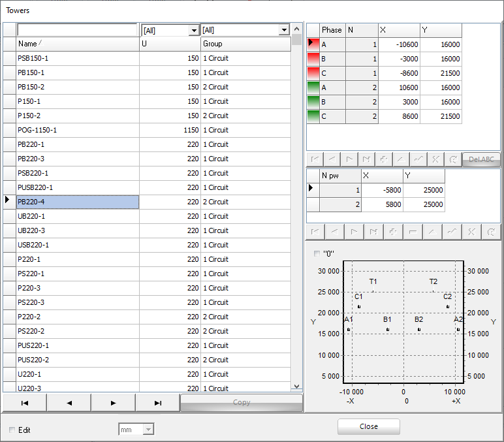Click in the Name filter text field
Image resolution: width=504 pixels, height=442 pixels.
pos(76,30)
